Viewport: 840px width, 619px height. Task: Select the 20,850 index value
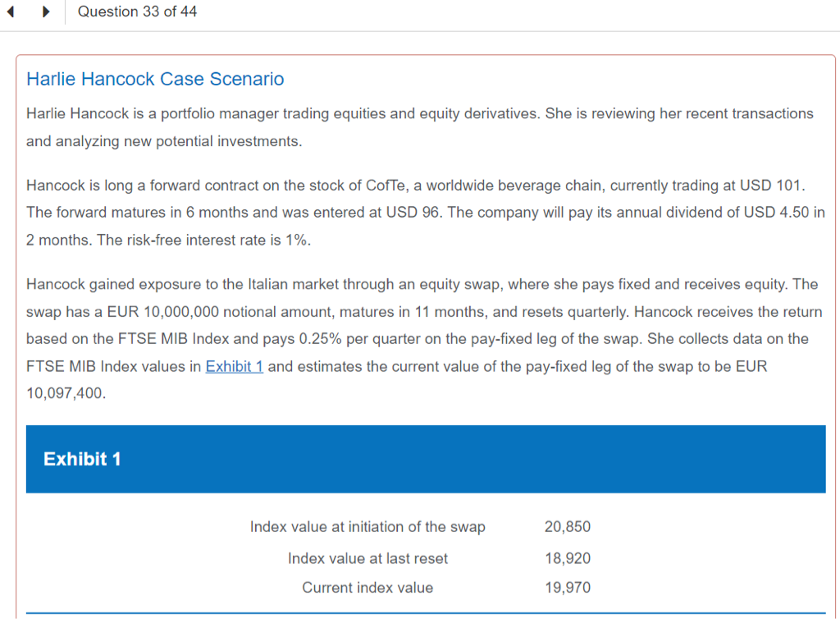pos(567,527)
